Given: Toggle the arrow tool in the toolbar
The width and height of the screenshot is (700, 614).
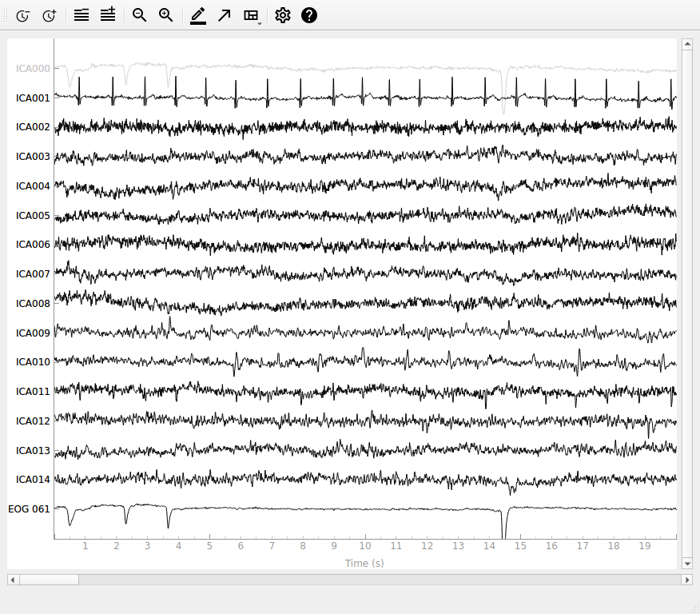Looking at the screenshot, I should click(x=224, y=16).
